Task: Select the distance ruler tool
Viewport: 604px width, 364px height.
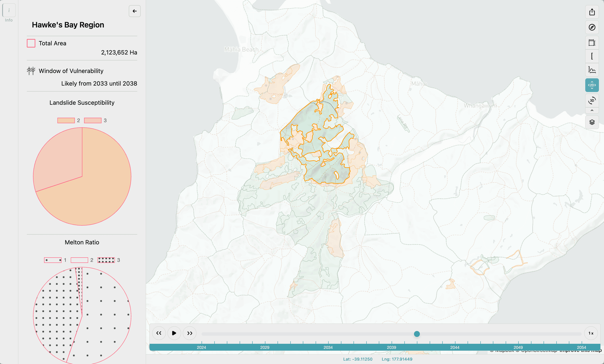Action: (592, 56)
